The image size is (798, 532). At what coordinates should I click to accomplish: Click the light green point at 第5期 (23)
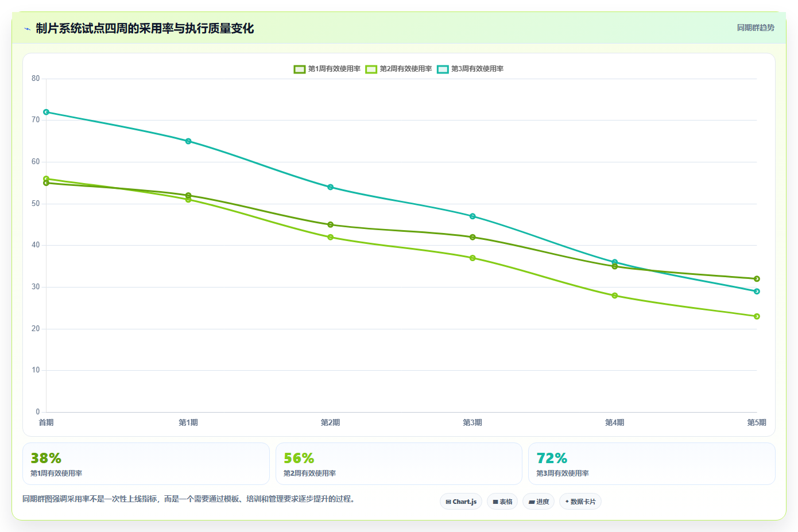pos(757,316)
